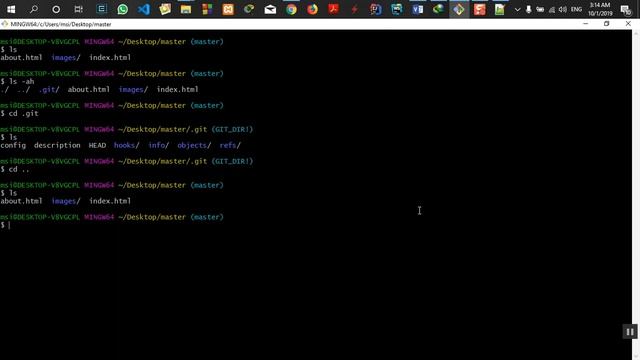Open the sticky notes app in the taskbar
640x360 pixels.
tap(165, 9)
